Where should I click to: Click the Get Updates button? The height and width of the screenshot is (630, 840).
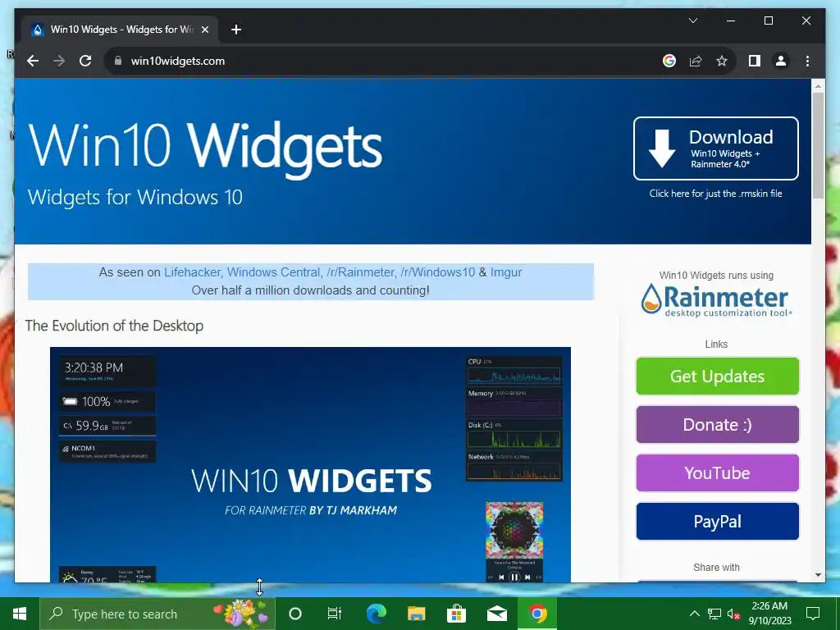tap(717, 376)
